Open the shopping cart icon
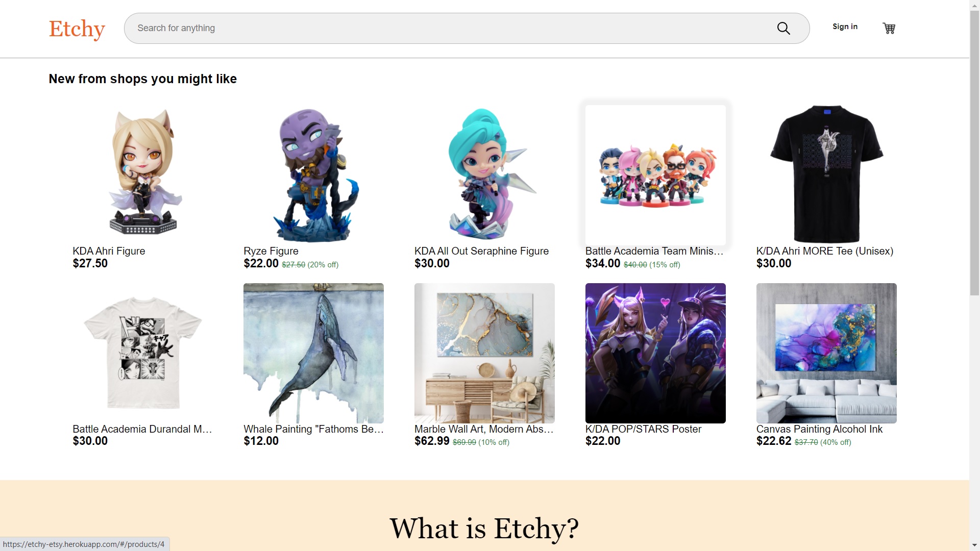980x551 pixels. [889, 29]
